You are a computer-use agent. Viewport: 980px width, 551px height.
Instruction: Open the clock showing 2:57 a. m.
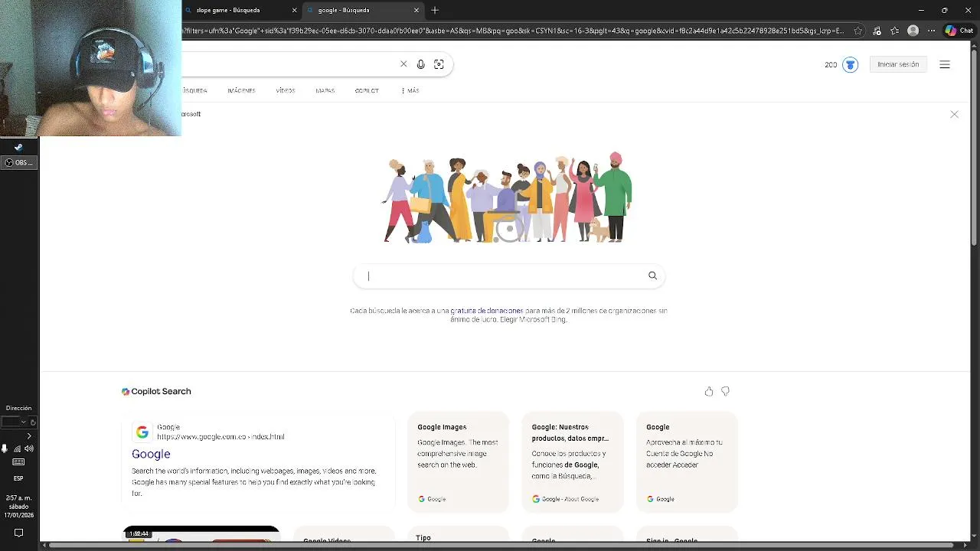click(18, 506)
